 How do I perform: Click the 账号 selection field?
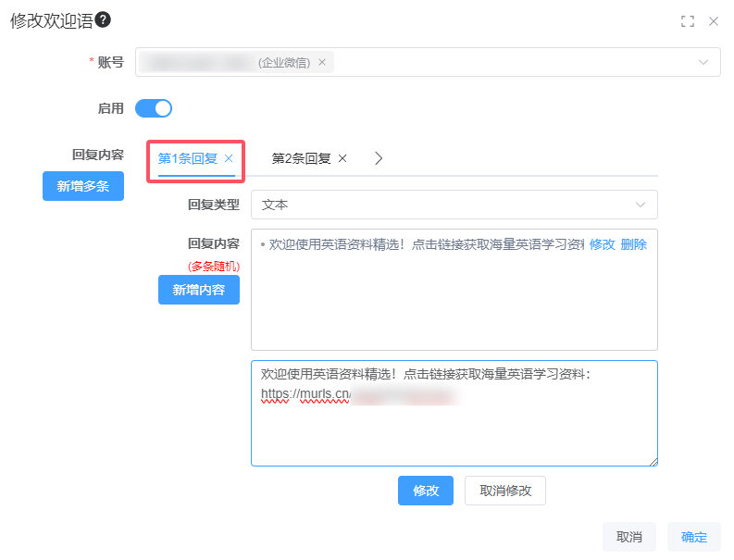(428, 62)
